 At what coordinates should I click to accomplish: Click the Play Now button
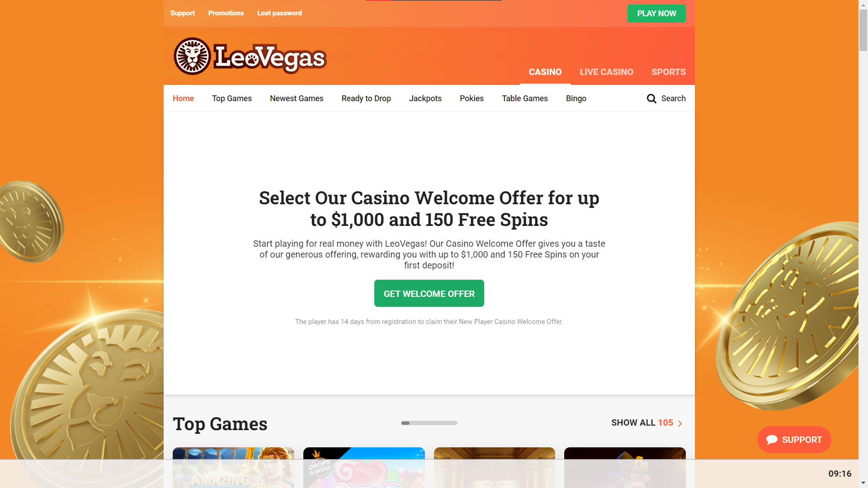point(656,14)
